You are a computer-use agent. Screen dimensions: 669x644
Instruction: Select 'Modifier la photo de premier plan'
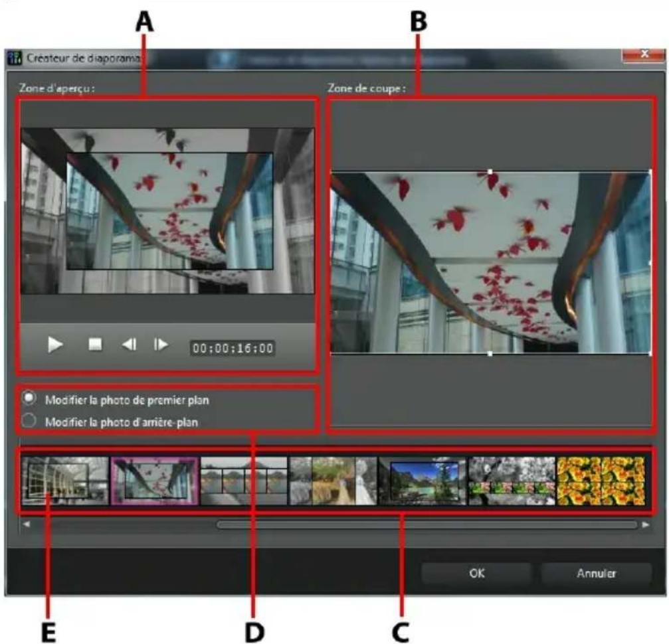click(29, 399)
